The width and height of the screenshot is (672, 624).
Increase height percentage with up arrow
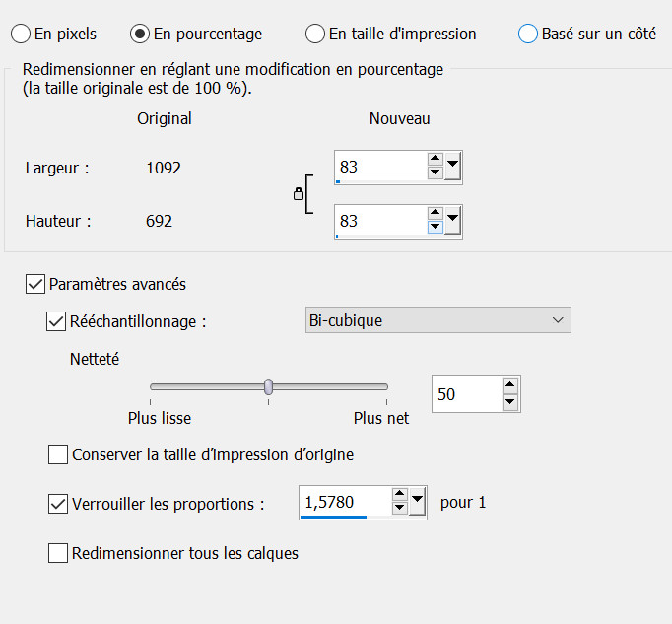pyautogui.click(x=435, y=212)
